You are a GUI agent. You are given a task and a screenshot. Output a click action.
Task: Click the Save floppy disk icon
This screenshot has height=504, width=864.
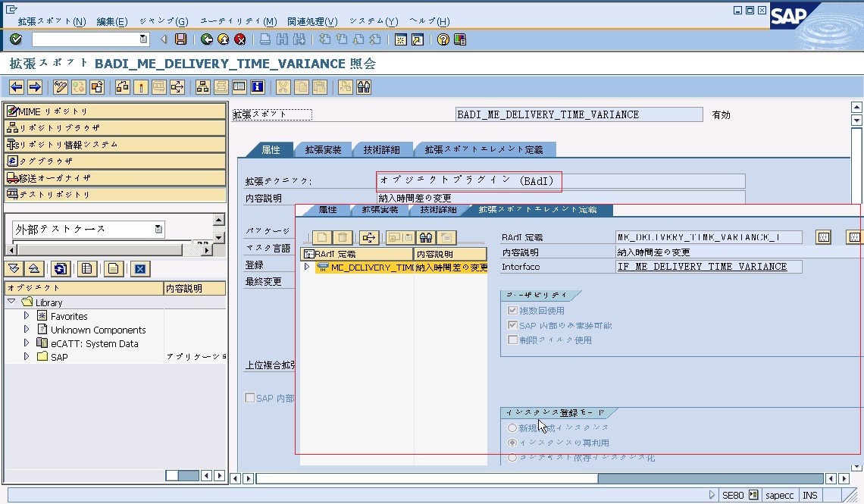[180, 39]
